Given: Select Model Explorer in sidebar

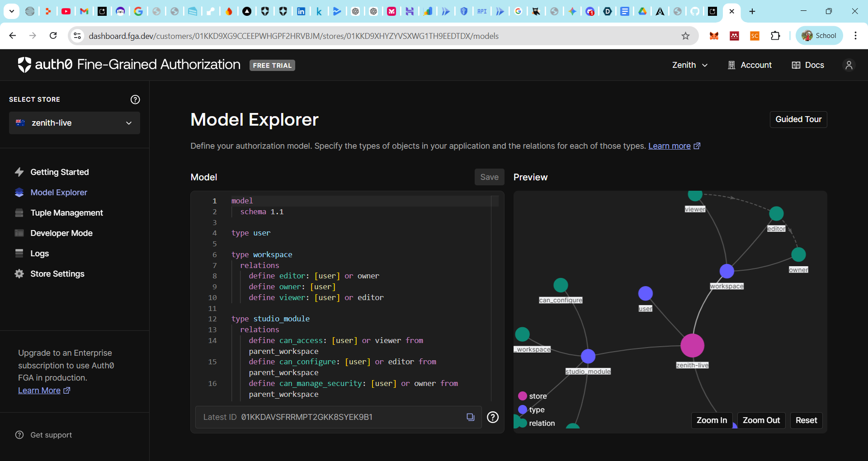Looking at the screenshot, I should [59, 193].
